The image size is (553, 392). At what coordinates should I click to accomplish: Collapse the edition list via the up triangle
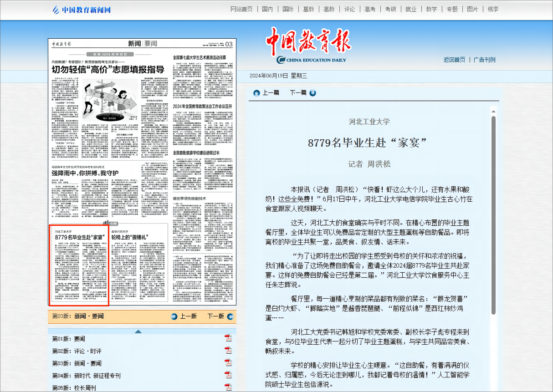coord(138,331)
